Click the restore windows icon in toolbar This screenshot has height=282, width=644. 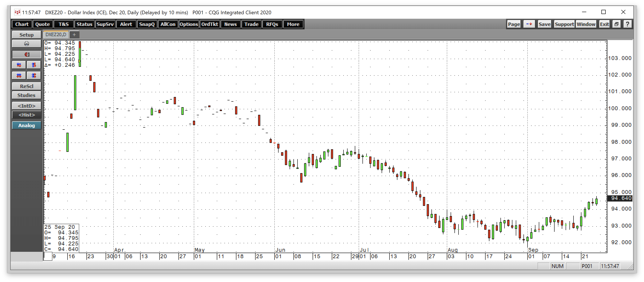coord(617,24)
